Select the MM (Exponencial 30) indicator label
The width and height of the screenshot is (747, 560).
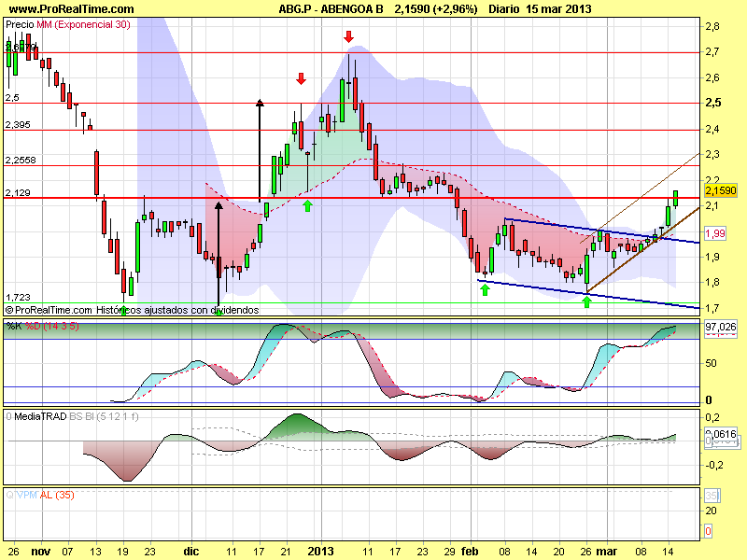[83, 25]
